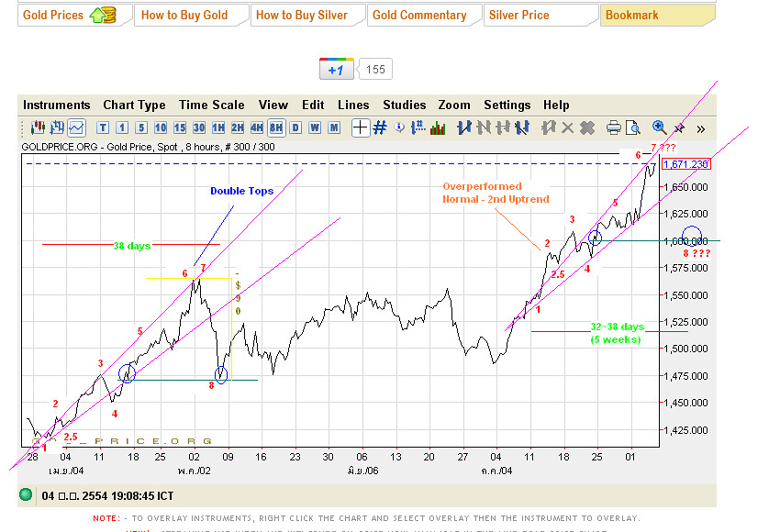
Task: Select the volume histogram indicator icon
Action: point(437,128)
